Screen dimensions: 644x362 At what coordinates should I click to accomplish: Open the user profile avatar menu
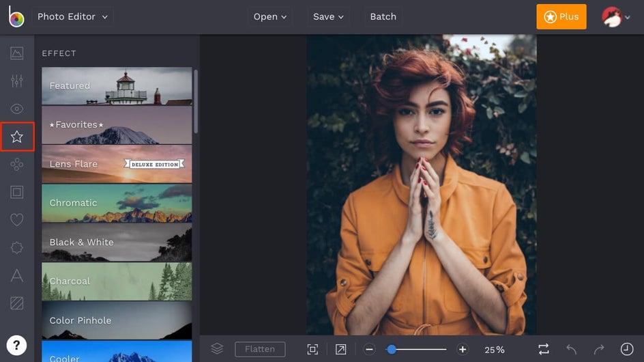(615, 17)
